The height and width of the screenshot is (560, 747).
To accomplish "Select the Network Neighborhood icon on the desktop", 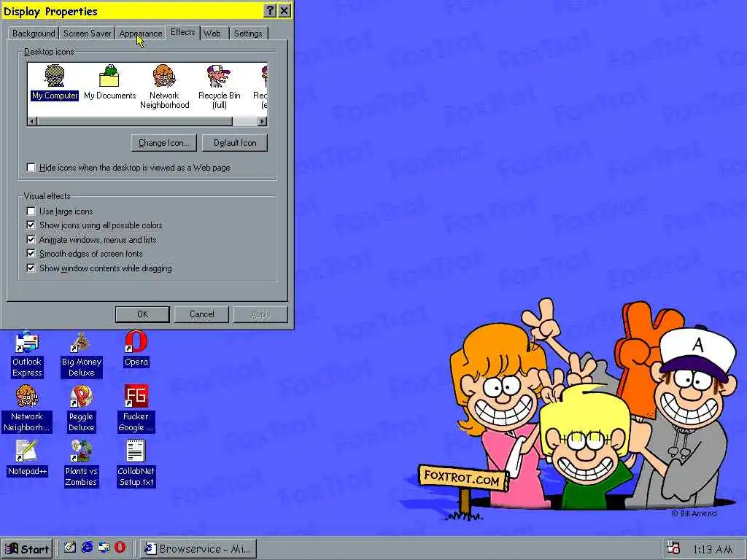I will [27, 408].
